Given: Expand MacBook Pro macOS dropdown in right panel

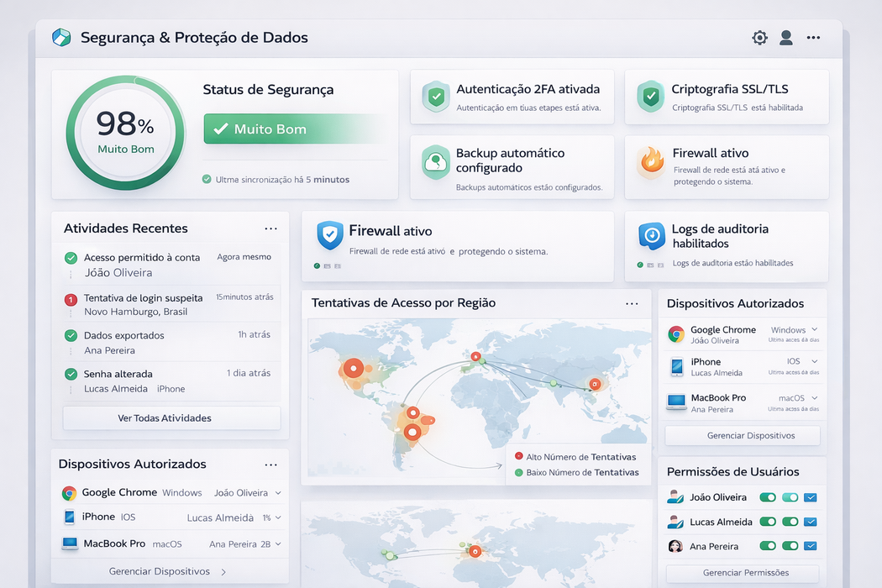Looking at the screenshot, I should click(x=814, y=398).
